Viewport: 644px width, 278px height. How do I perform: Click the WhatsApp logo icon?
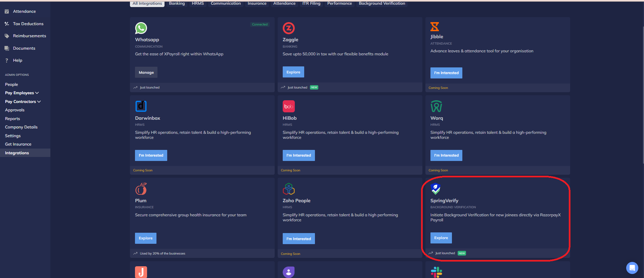coord(141,28)
